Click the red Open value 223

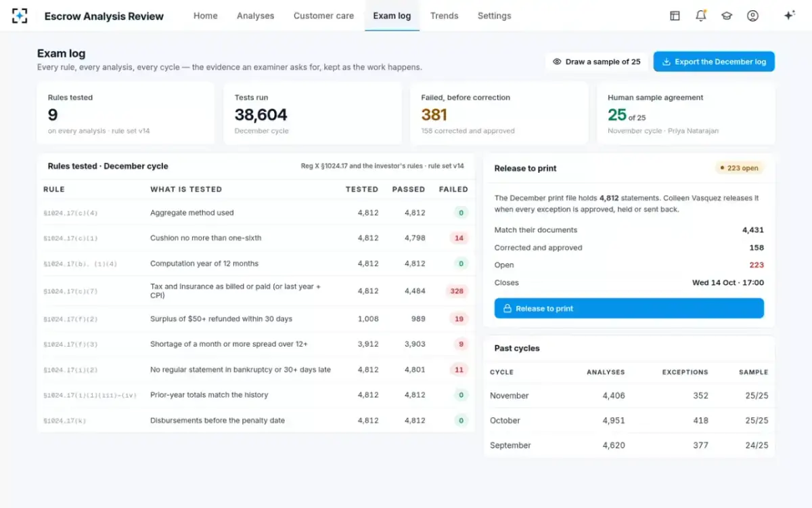coord(757,266)
